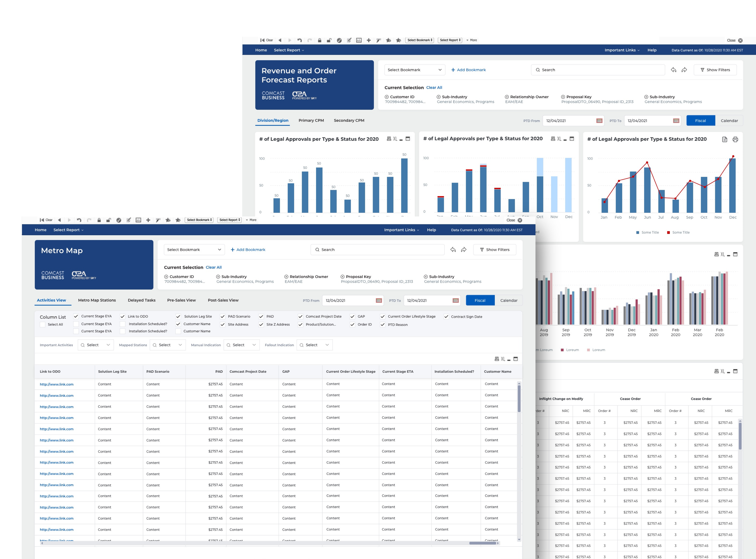Click the undo arrow in Metro Map toolbar
The image size is (756, 559).
click(79, 220)
